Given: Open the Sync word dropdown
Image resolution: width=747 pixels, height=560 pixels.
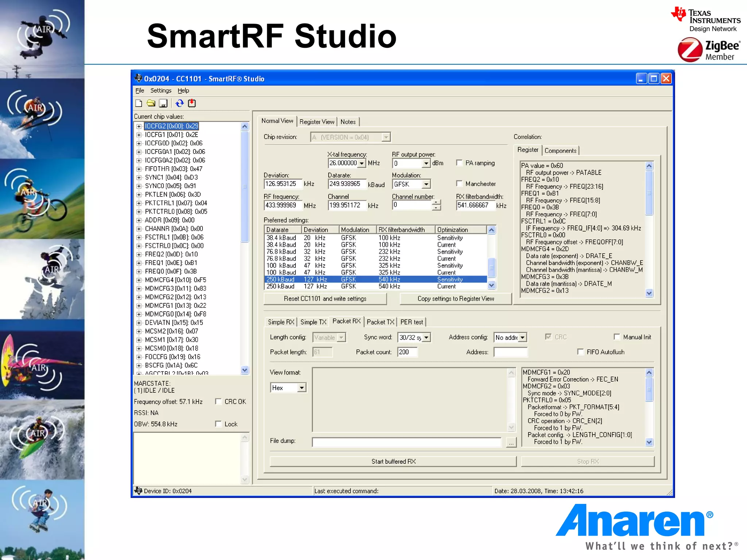Looking at the screenshot, I should [426, 338].
